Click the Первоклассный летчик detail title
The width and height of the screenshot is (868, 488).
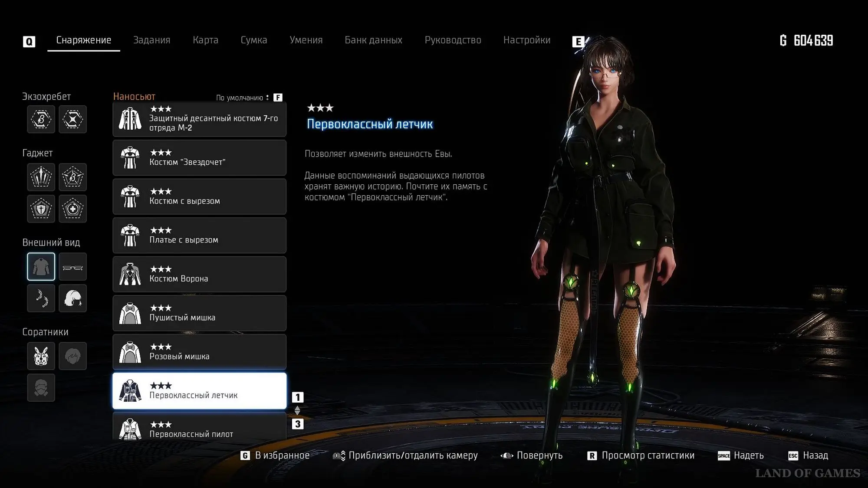click(370, 124)
